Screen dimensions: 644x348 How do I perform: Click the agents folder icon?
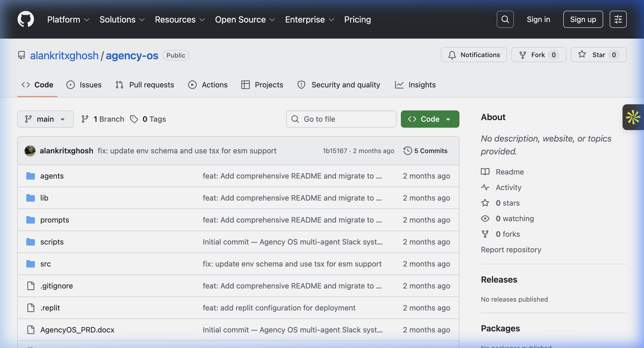tap(31, 176)
